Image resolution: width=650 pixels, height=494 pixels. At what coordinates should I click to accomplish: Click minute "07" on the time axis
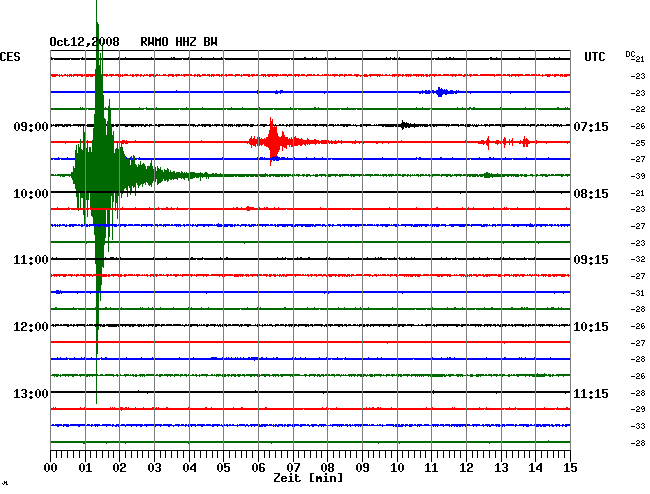(293, 468)
